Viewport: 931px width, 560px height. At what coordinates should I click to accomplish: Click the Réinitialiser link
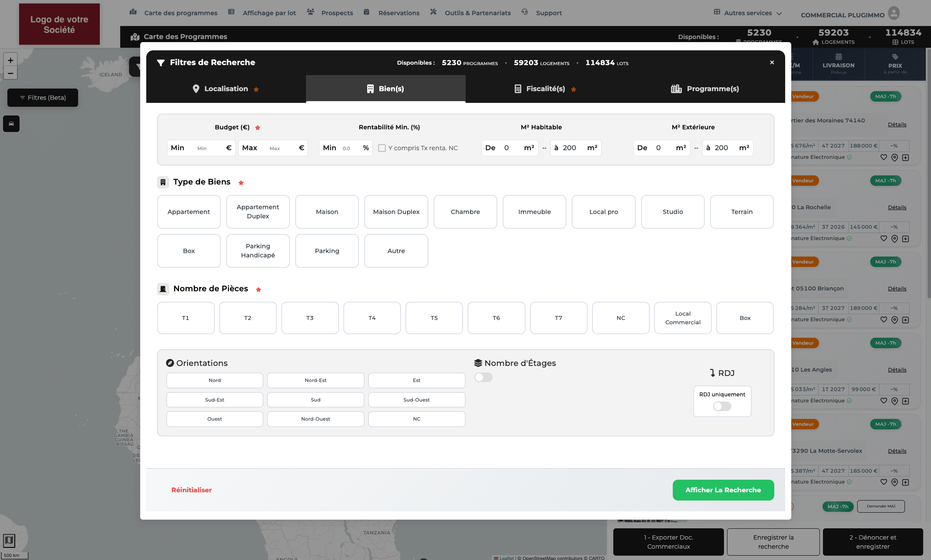(x=191, y=490)
